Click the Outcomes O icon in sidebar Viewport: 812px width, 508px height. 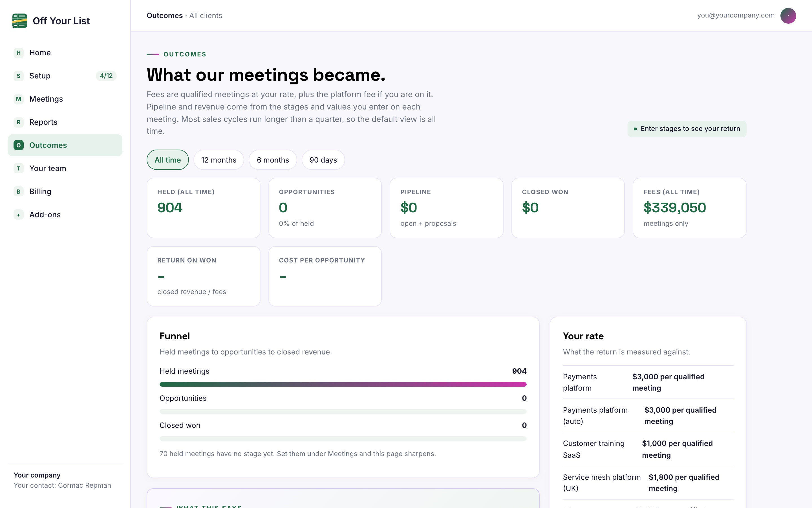click(x=18, y=145)
